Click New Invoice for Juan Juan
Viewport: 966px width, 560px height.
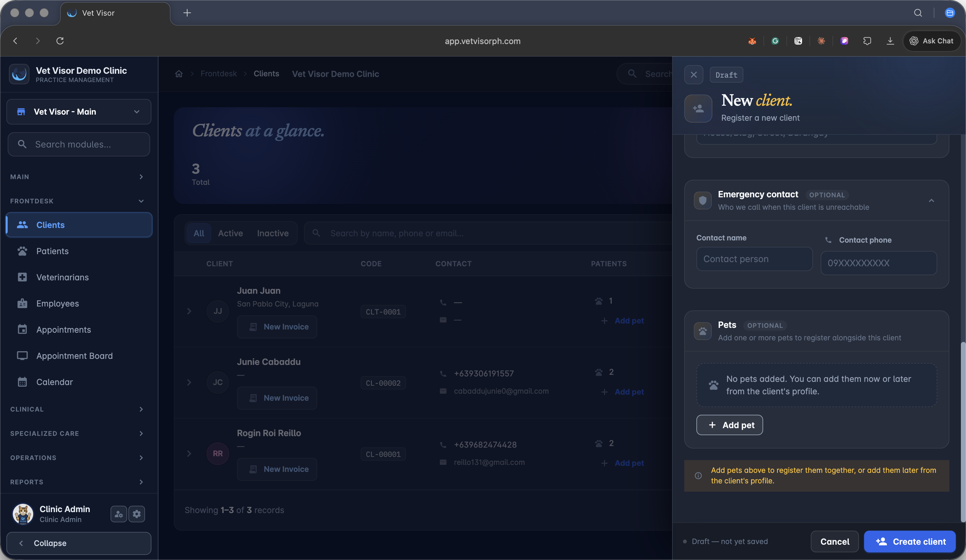277,327
